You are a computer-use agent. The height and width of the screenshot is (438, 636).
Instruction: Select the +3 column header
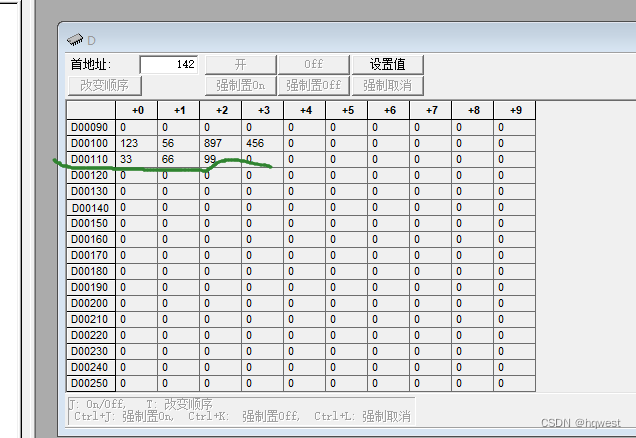pos(263,110)
